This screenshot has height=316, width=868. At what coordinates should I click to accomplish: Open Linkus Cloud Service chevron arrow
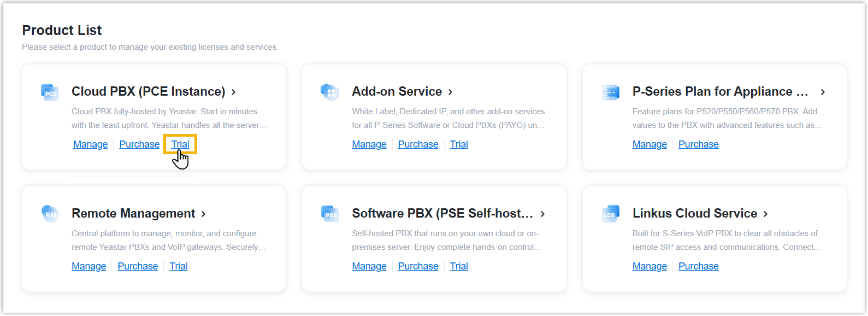point(765,214)
